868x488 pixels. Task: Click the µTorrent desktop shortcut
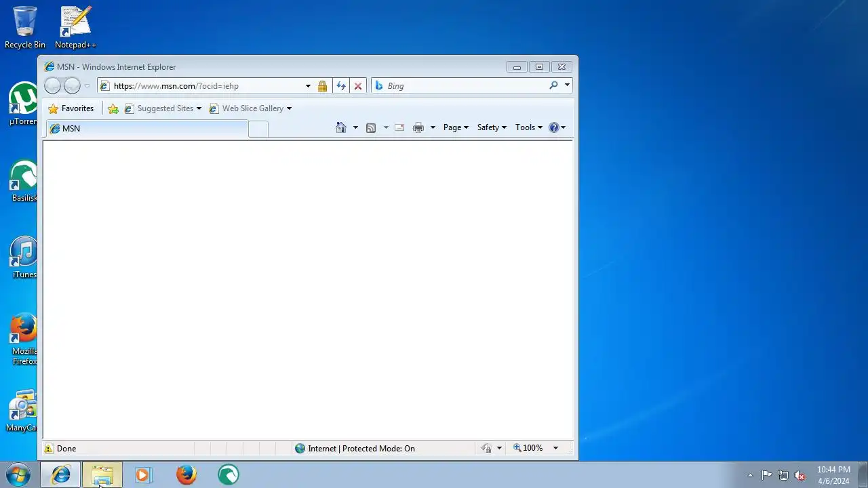(24, 104)
